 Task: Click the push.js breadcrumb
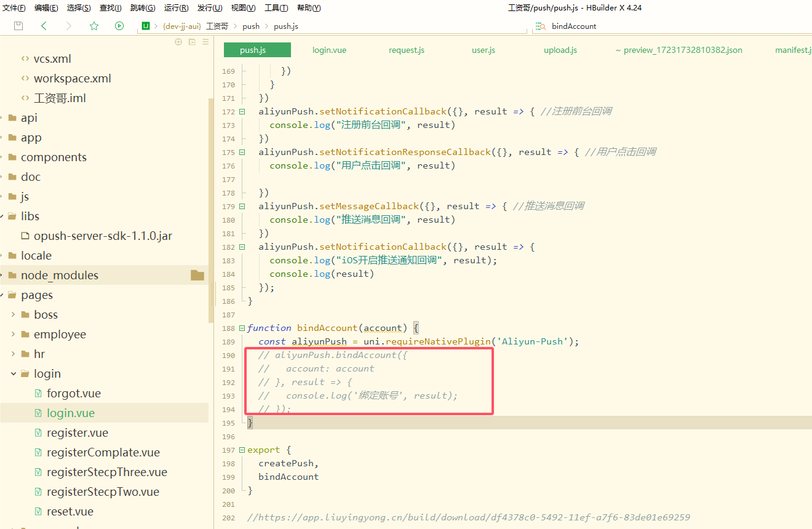[x=286, y=26]
